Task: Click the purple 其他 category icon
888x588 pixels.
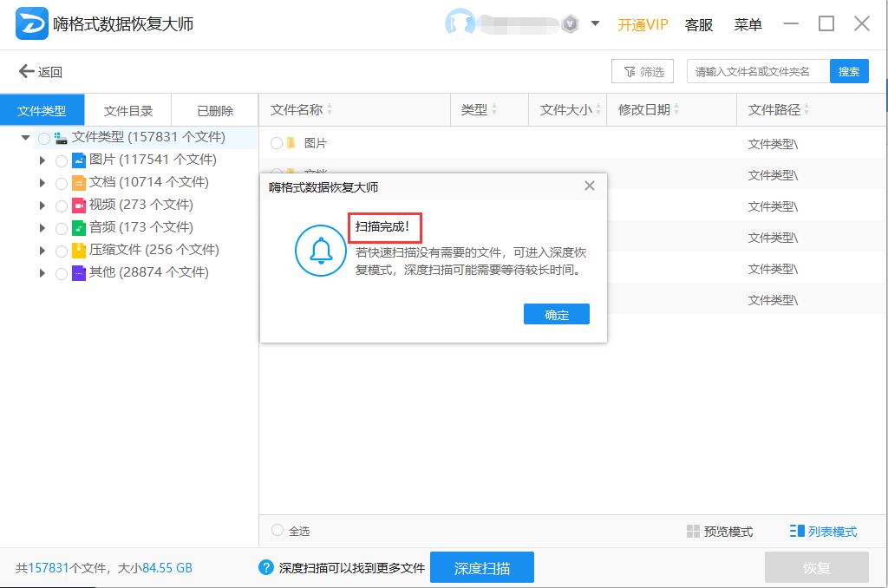Action: click(x=79, y=273)
